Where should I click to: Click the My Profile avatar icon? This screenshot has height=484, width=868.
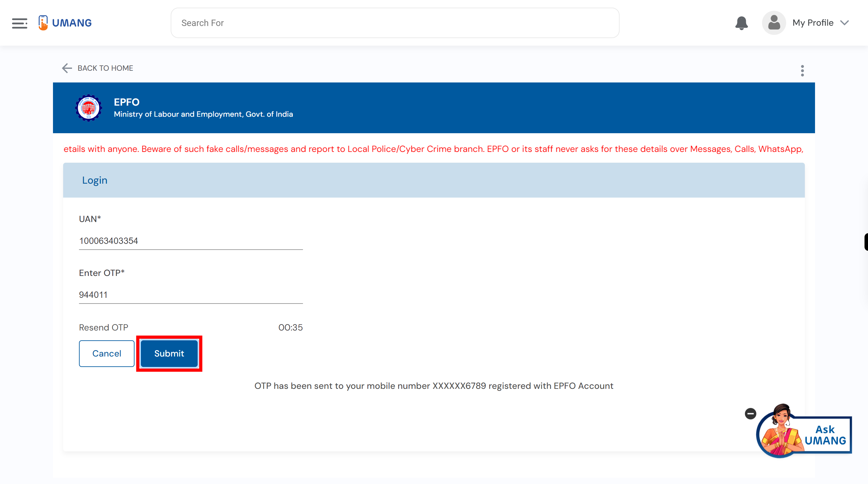(x=773, y=23)
